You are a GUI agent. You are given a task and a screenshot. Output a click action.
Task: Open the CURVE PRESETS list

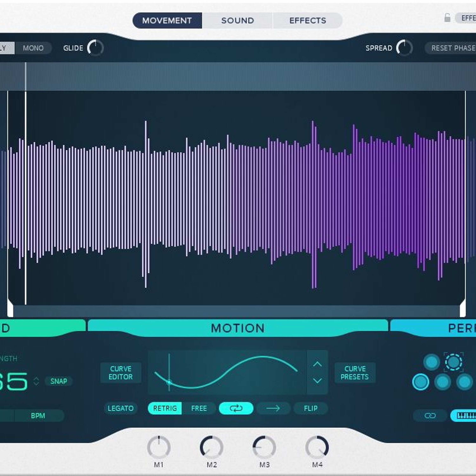click(x=354, y=373)
